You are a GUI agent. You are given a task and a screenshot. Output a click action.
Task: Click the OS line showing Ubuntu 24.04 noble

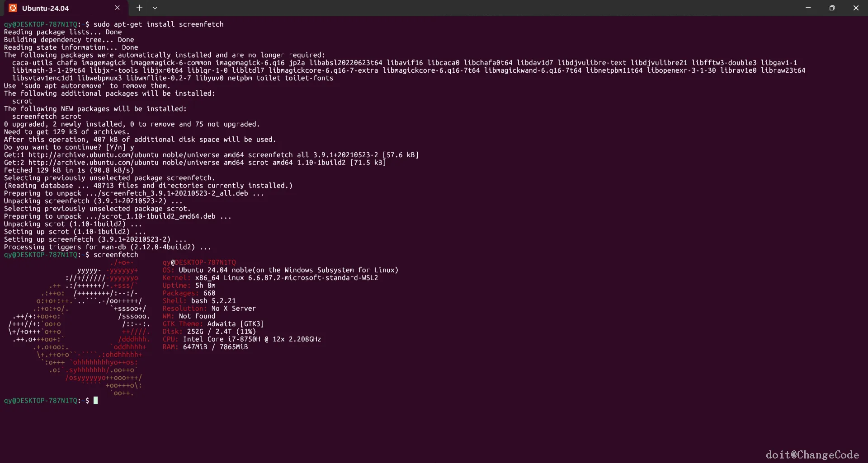tap(280, 270)
